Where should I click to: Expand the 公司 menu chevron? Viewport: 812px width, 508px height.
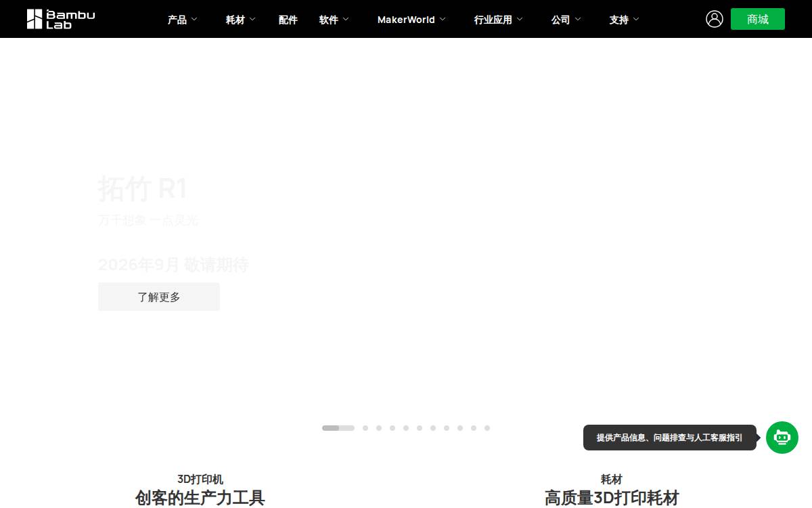(578, 20)
